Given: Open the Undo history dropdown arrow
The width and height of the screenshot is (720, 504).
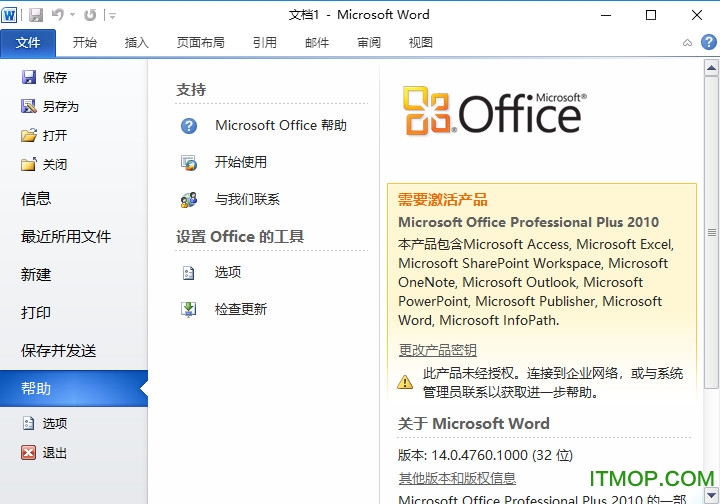Looking at the screenshot, I should (73, 15).
